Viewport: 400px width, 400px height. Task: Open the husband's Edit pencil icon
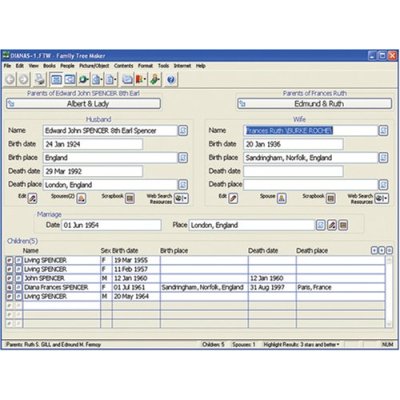point(32,198)
